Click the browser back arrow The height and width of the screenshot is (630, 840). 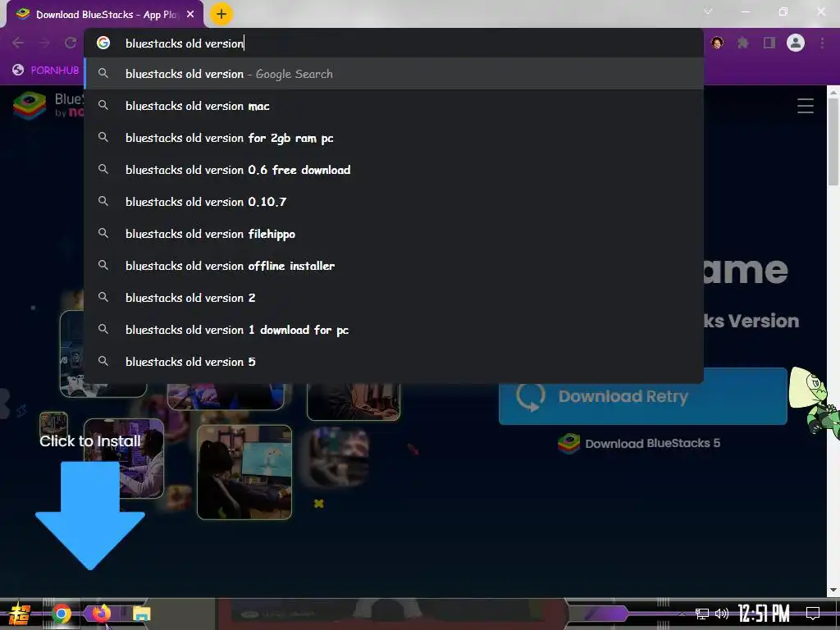(x=18, y=43)
